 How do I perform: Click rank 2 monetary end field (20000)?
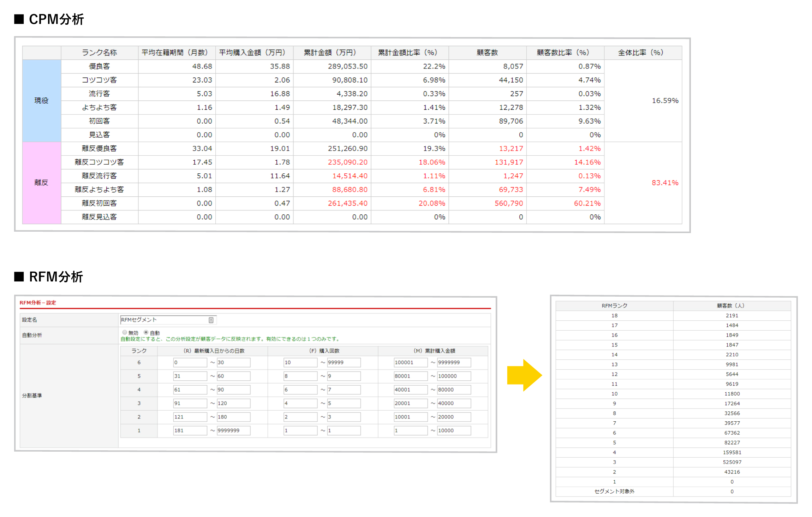[454, 417]
